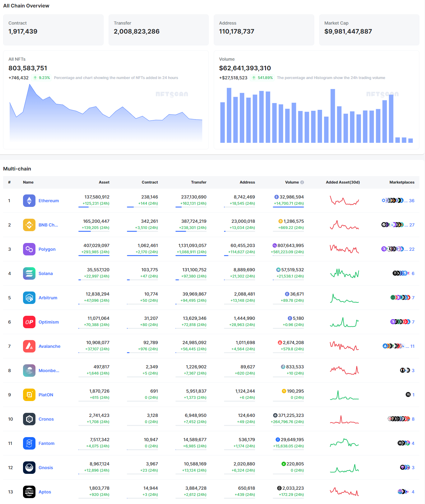Open the Aptos chain name link
This screenshot has width=425, height=504.
coord(45,492)
